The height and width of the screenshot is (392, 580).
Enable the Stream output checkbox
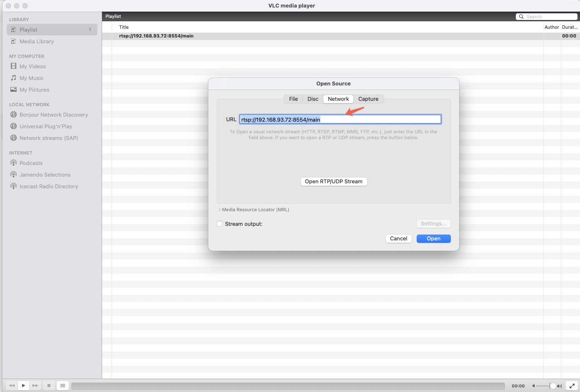[x=220, y=224]
